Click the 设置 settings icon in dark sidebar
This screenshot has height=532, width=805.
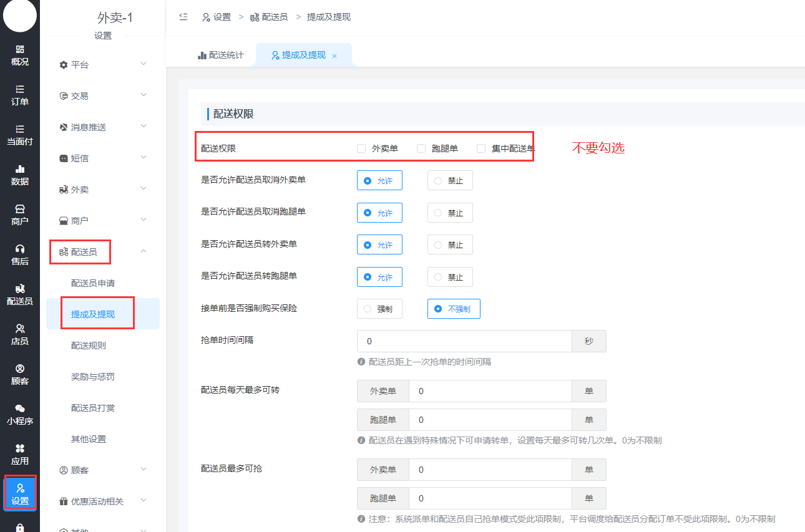point(20,488)
